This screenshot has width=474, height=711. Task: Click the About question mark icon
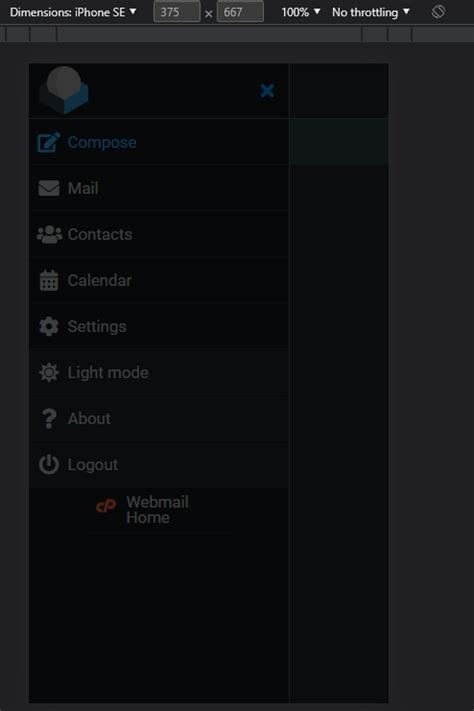point(49,419)
